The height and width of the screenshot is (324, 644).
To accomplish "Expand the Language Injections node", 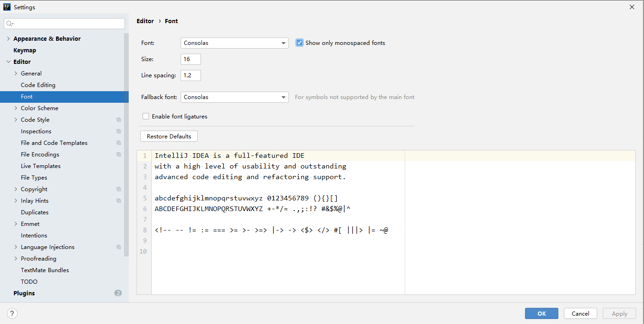I will (x=16, y=247).
